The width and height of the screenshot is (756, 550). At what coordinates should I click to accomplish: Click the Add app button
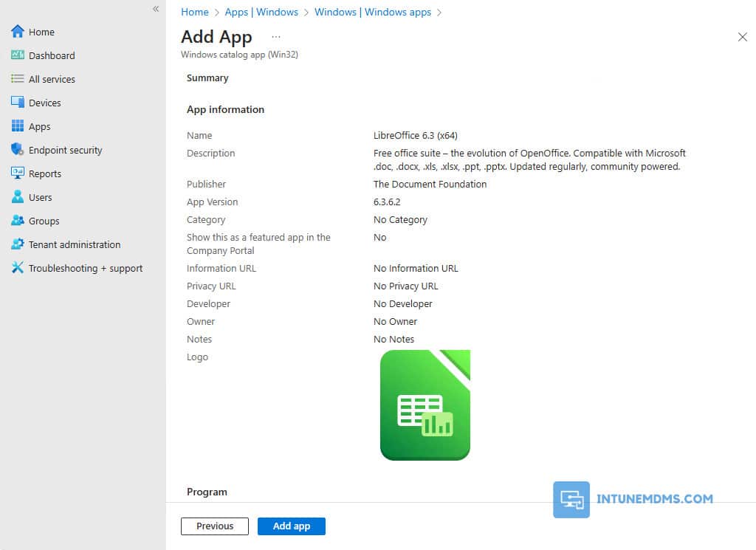291,526
